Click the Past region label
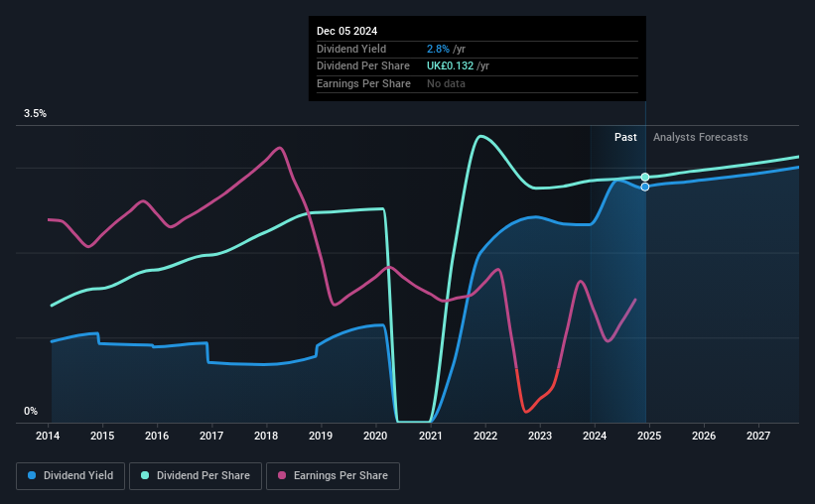Screen dimensions: 815x504 pyautogui.click(x=625, y=137)
